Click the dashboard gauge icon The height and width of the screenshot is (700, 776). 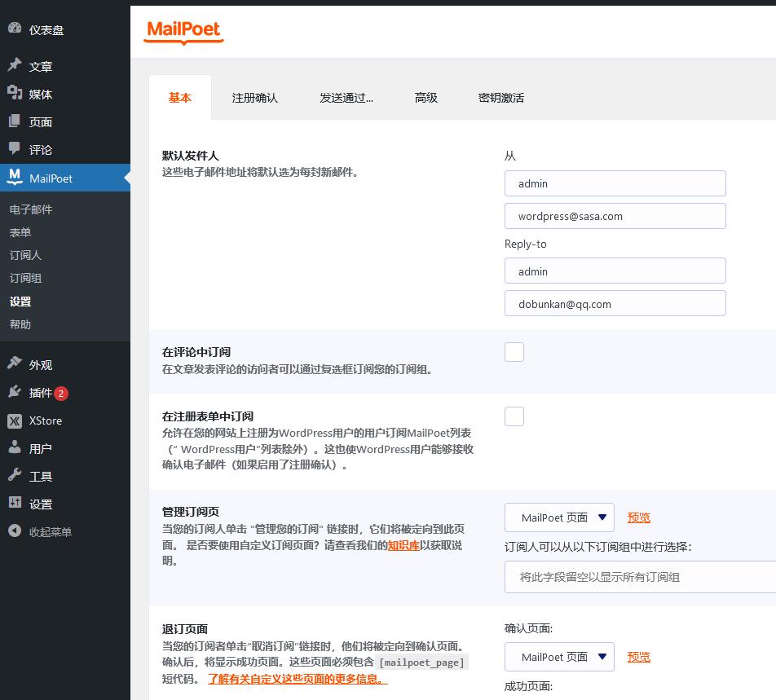15,28
